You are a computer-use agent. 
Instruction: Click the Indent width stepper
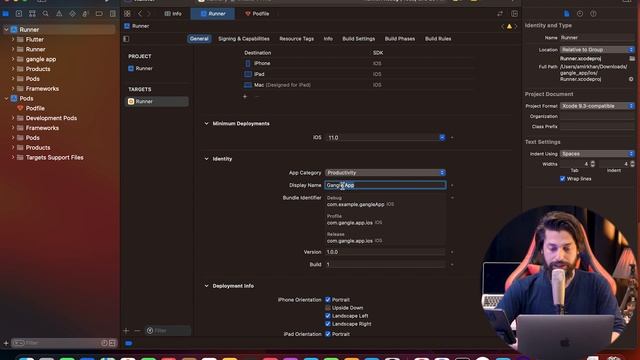pyautogui.click(x=632, y=164)
